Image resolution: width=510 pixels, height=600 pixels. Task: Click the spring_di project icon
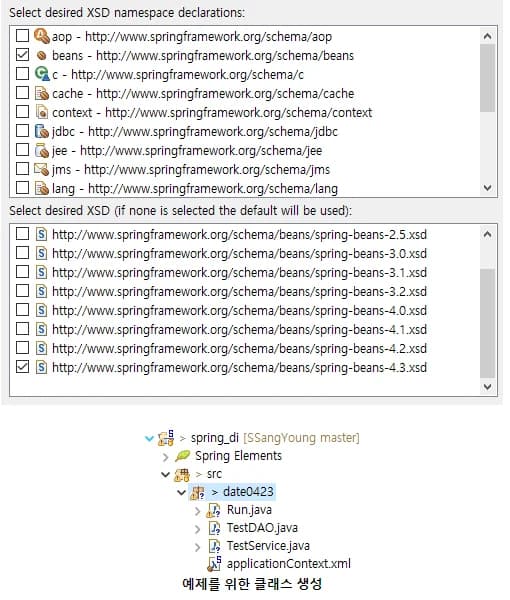(x=166, y=438)
